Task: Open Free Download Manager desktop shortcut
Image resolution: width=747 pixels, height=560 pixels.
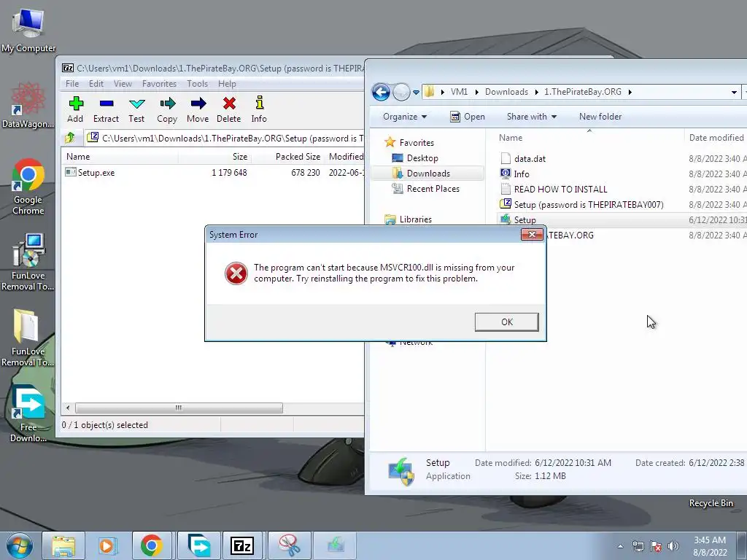Action: tap(28, 413)
